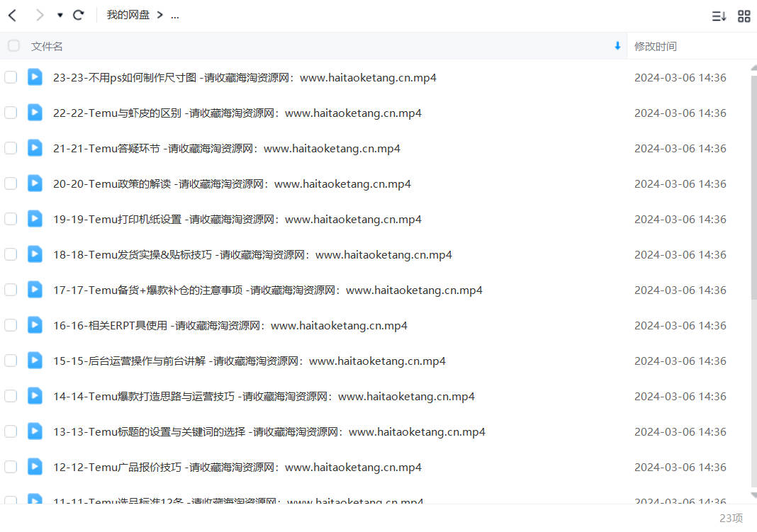
Task: Select file 23-23-不用ps如何制作尺寸图
Action: [x=245, y=78]
